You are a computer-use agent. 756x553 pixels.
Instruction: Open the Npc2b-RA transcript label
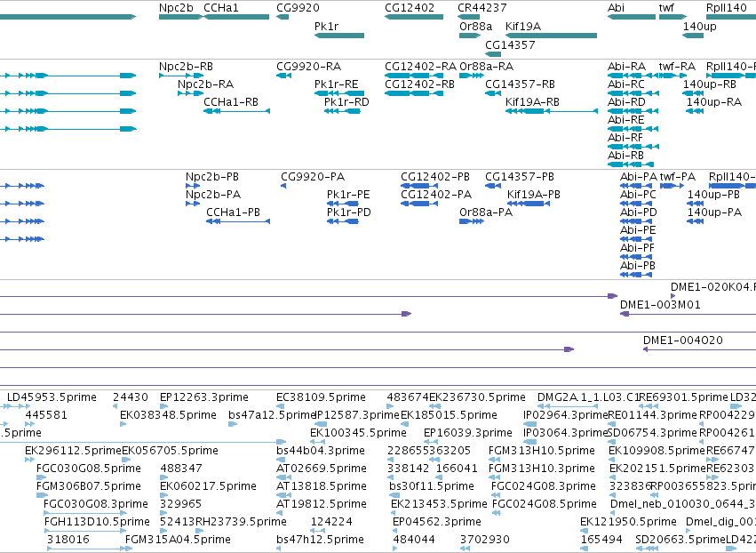coord(205,84)
